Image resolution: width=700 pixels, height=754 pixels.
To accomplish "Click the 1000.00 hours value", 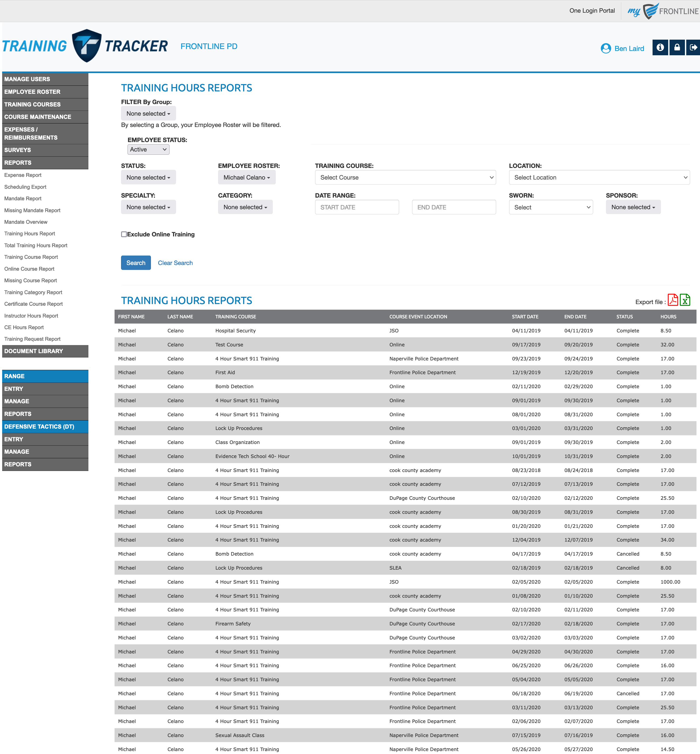I will click(670, 582).
